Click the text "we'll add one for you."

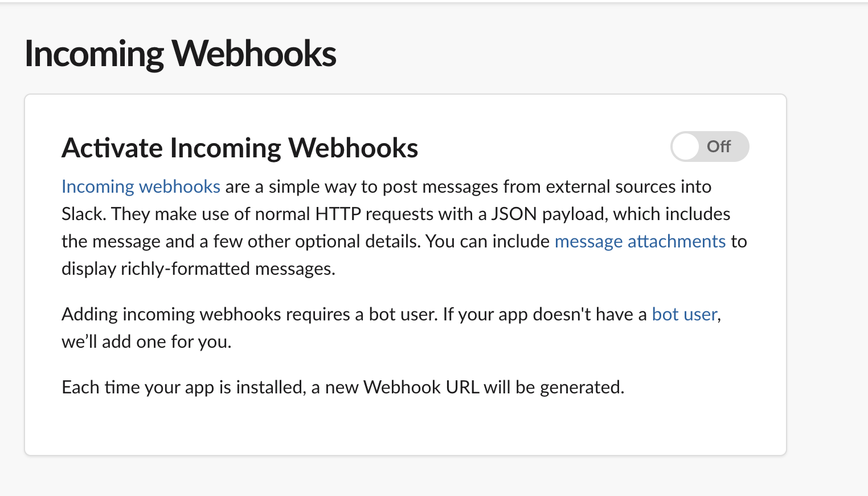click(x=146, y=341)
